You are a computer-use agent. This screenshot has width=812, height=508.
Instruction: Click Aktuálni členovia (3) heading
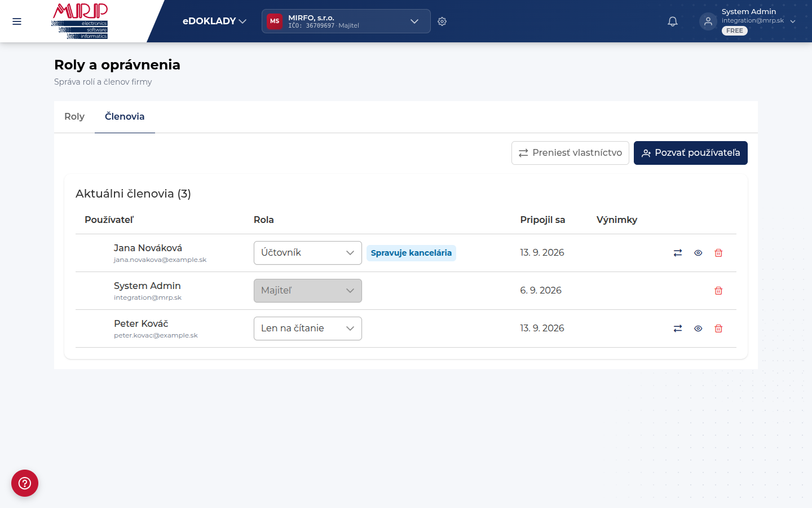pyautogui.click(x=133, y=194)
